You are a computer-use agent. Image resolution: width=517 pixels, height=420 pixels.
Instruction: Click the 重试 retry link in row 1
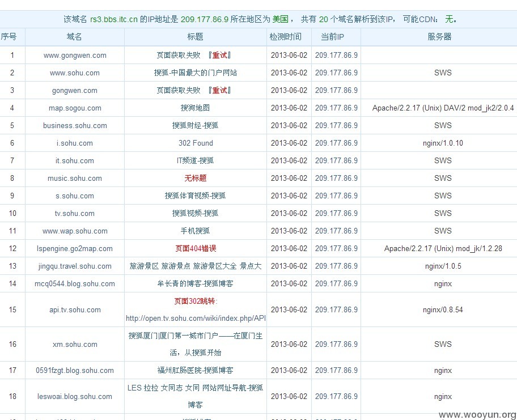coord(219,55)
